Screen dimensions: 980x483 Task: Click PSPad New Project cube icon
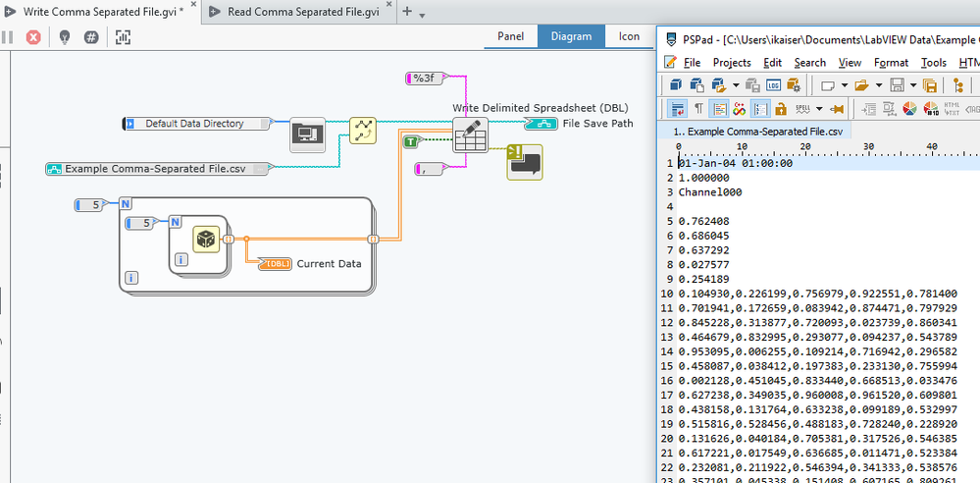coord(676,84)
